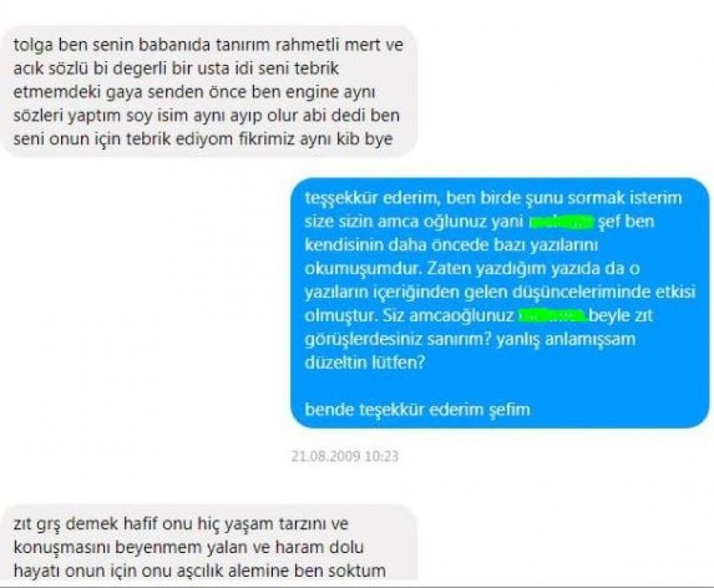The image size is (714, 588).
Task: Click the line "acık sözlü bi degerli bir usta"
Action: 176,68
